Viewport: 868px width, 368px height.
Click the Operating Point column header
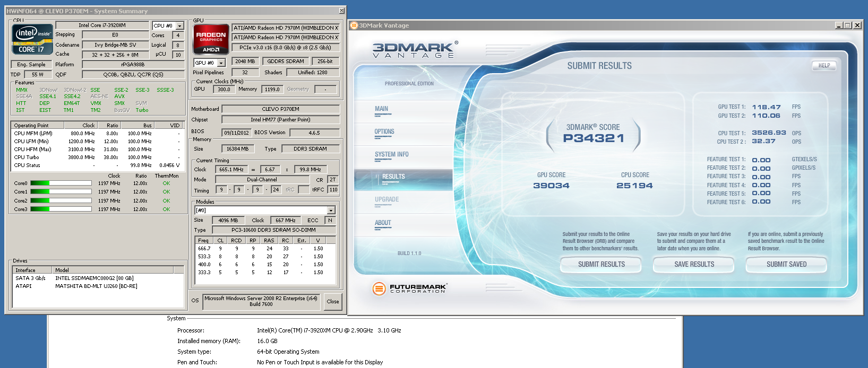pos(37,126)
